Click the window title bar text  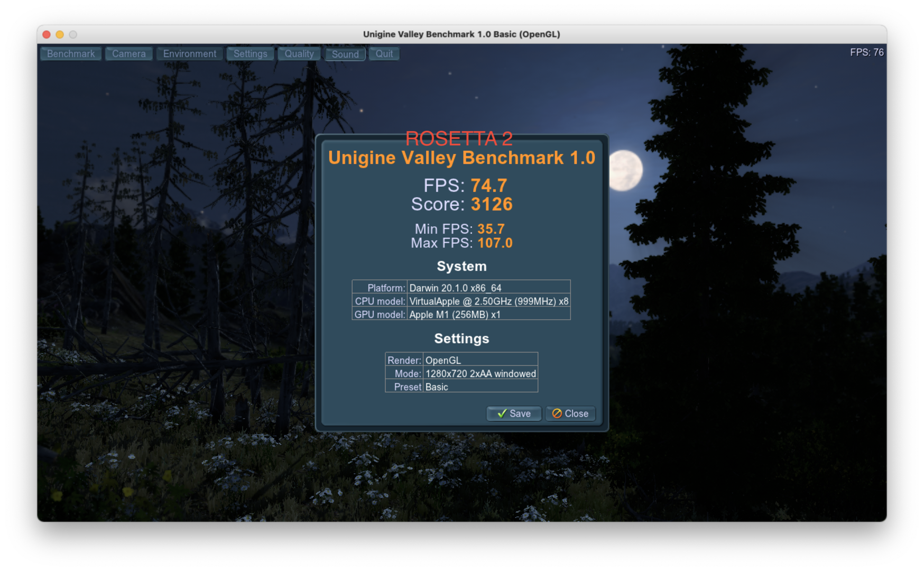[461, 34]
